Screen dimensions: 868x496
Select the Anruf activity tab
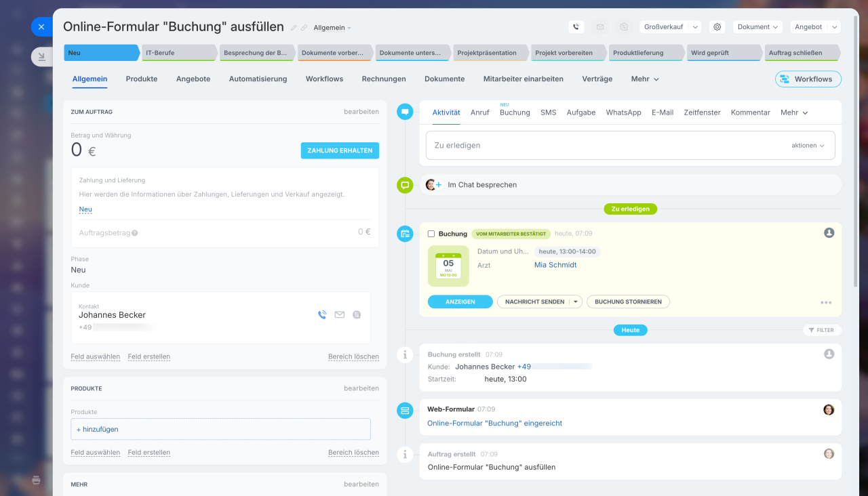click(x=480, y=112)
